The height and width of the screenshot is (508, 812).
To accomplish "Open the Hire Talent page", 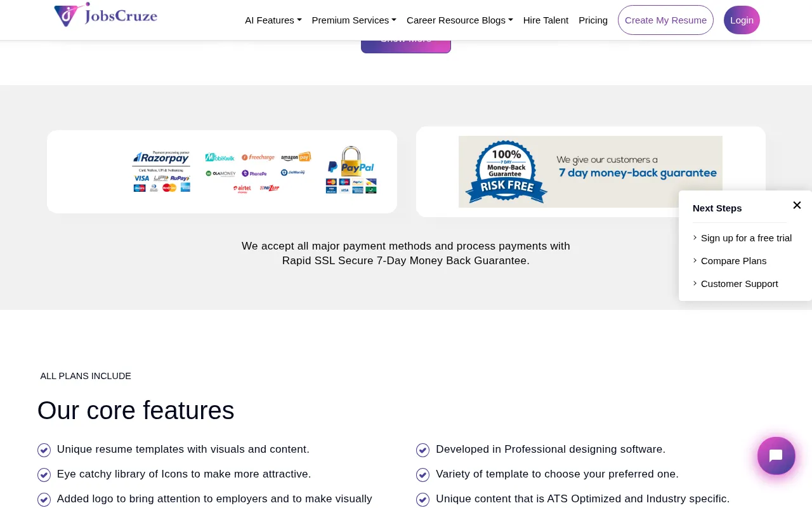I will 546,20.
